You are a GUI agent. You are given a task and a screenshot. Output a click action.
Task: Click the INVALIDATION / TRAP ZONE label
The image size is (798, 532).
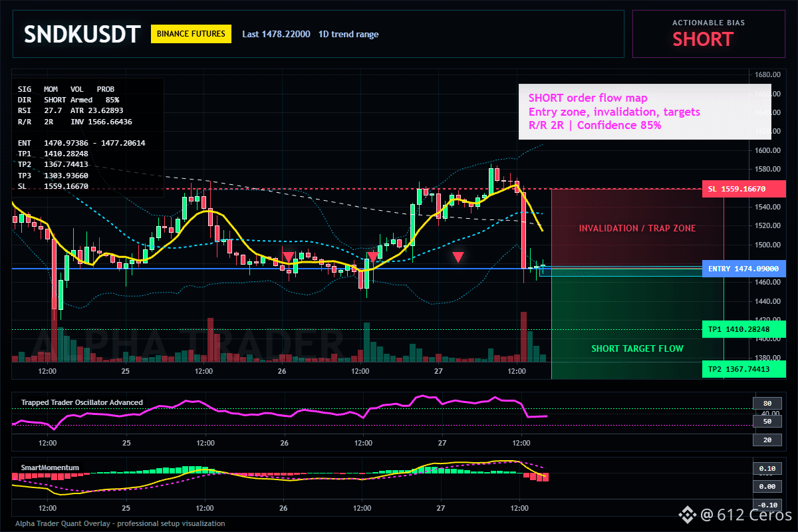click(637, 228)
